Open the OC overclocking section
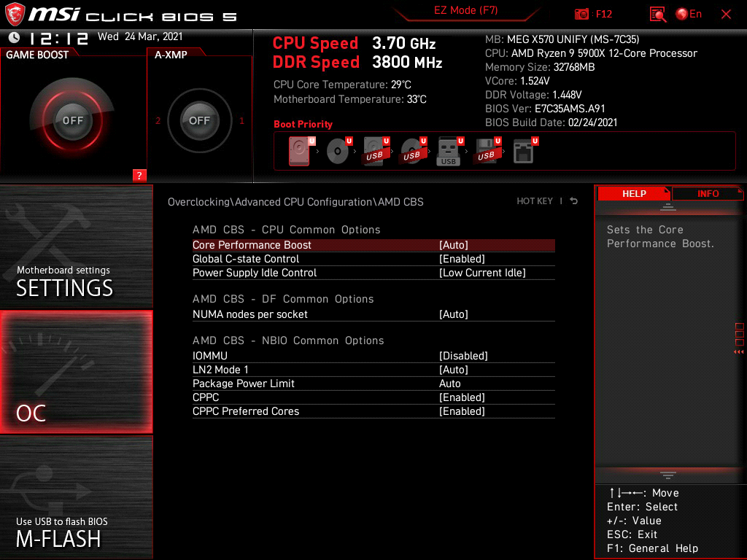This screenshot has height=560, width=747. point(76,373)
